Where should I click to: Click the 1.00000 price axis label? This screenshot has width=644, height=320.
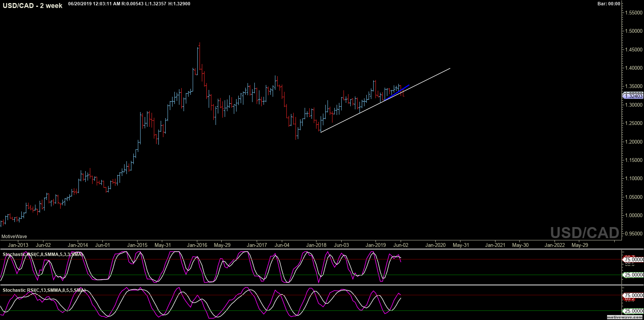pos(634,215)
